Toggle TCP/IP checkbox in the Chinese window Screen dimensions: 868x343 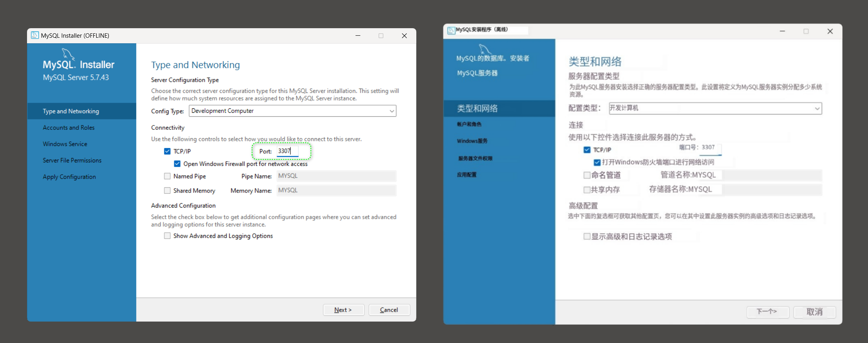click(x=587, y=150)
